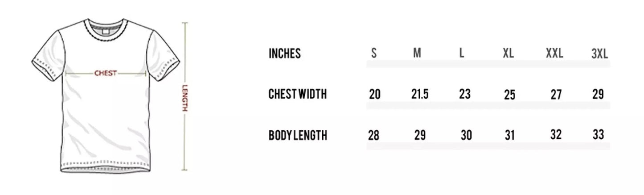Click the vertical LENGTH label
The height and width of the screenshot is (195, 644).
(x=185, y=99)
